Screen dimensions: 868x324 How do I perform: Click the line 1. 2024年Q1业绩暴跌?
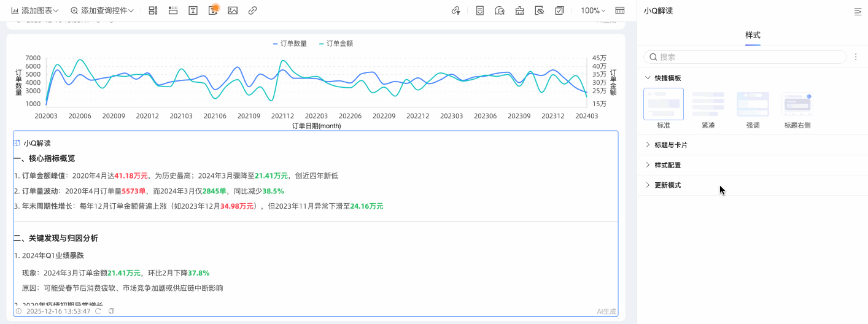click(x=49, y=255)
